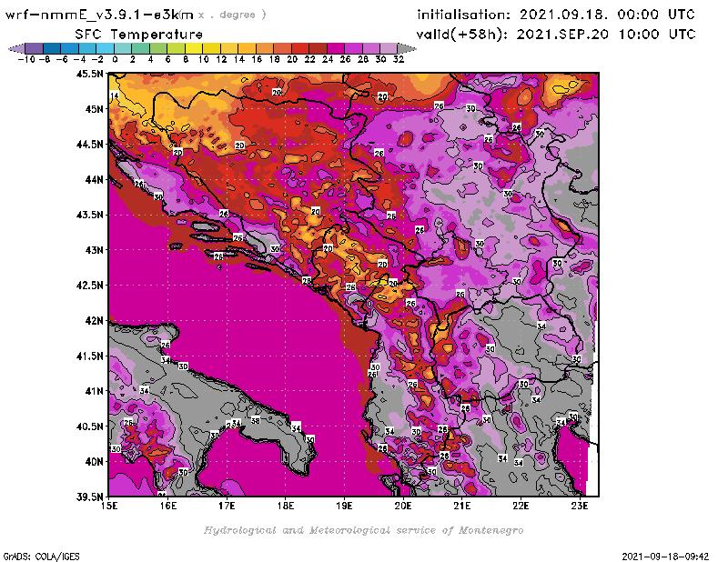The height and width of the screenshot is (562, 728).
Task: Click the '22E' longitude label
Action: 521,506
